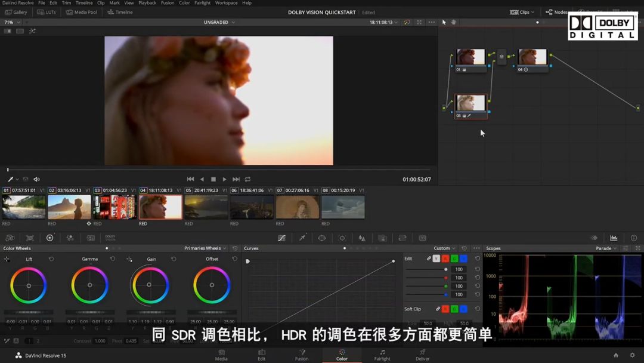
Task: Stop playback
Action: point(213,179)
